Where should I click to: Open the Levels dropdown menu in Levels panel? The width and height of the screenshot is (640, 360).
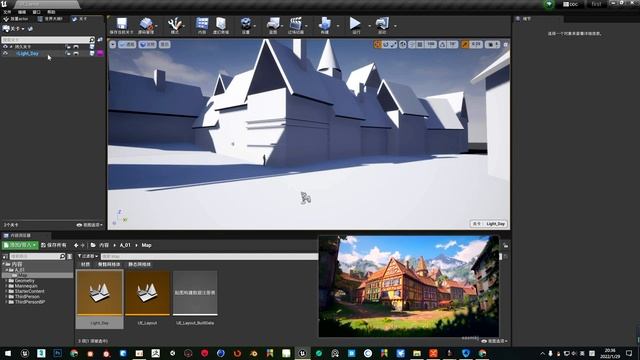(x=14, y=29)
